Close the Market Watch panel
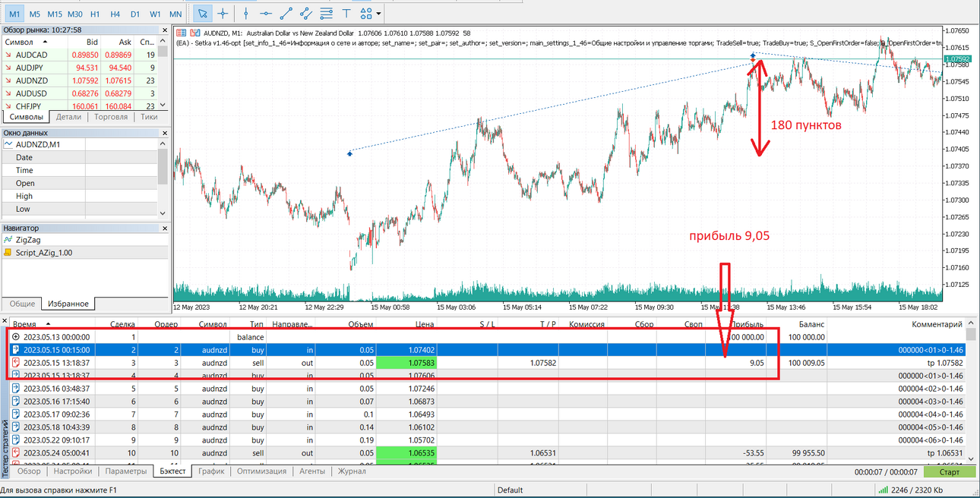Screen dimensions: 980x498 pos(165,30)
